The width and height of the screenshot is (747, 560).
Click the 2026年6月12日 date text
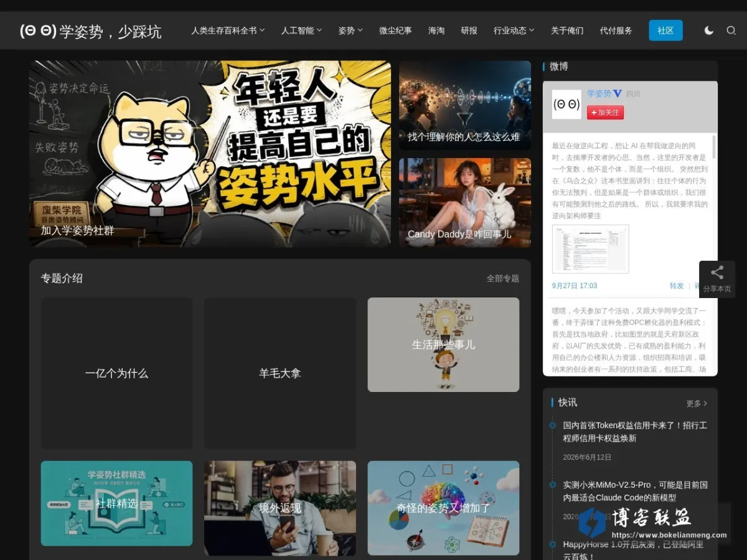[x=587, y=457]
